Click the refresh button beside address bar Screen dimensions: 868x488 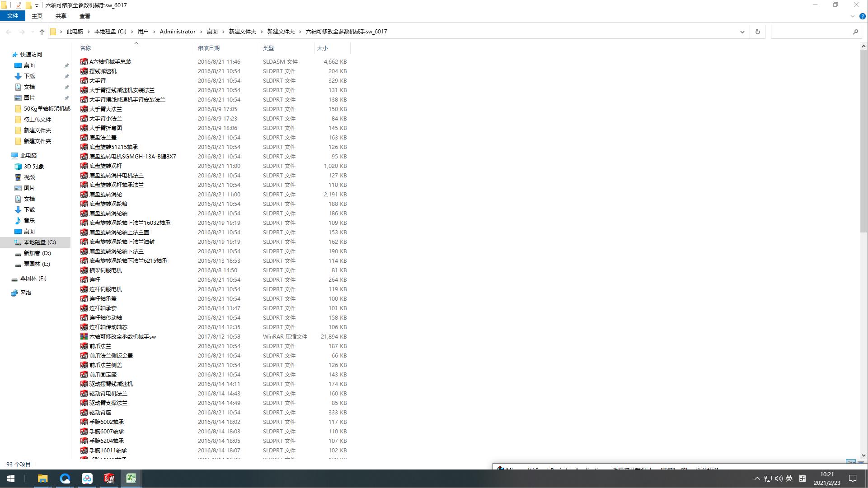tap(758, 32)
